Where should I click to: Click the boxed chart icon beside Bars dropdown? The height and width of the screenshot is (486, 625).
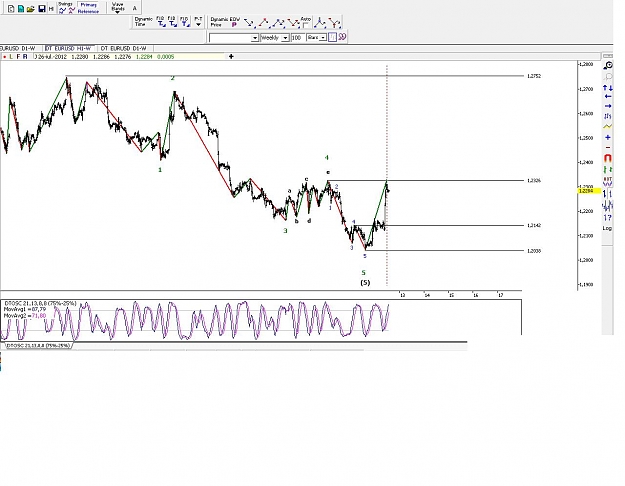[332, 37]
